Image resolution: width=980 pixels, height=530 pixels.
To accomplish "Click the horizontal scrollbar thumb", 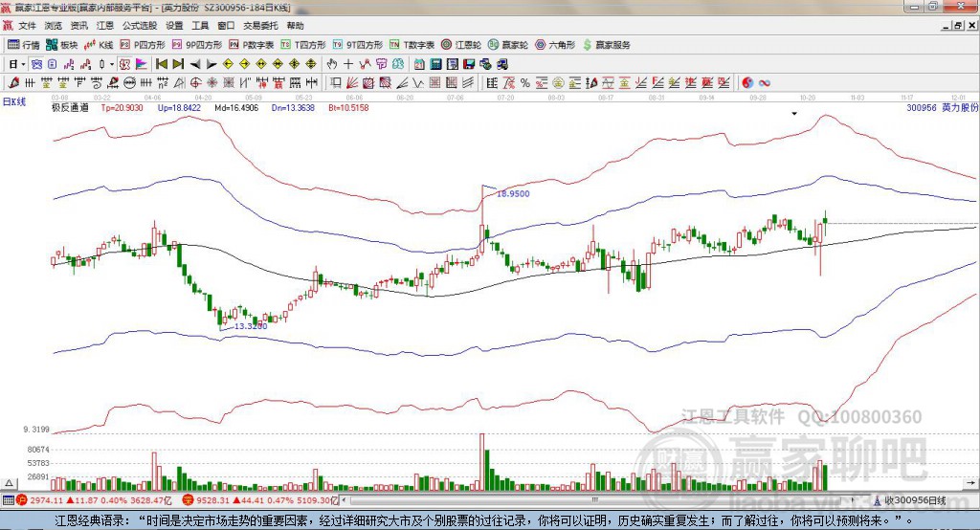I will point(594,500).
